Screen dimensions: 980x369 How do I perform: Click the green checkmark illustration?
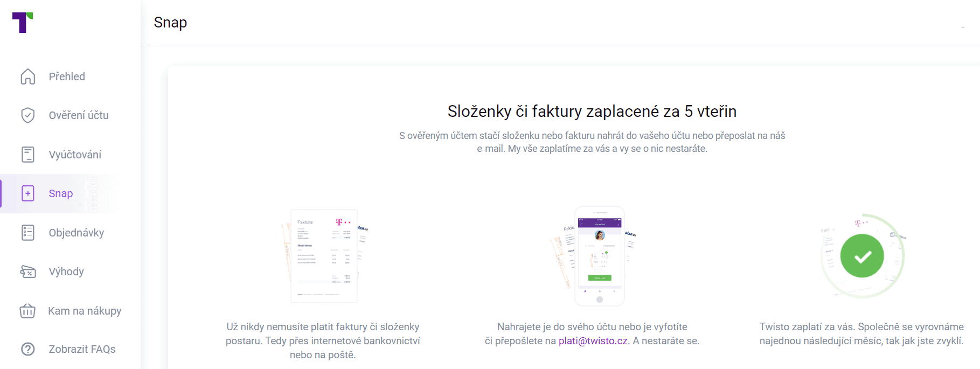coord(862,256)
